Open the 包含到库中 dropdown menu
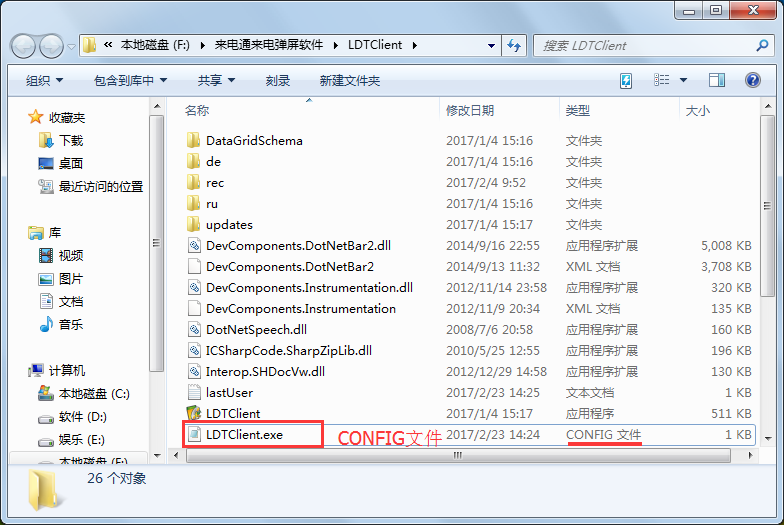The width and height of the screenshot is (784, 525). coord(130,80)
